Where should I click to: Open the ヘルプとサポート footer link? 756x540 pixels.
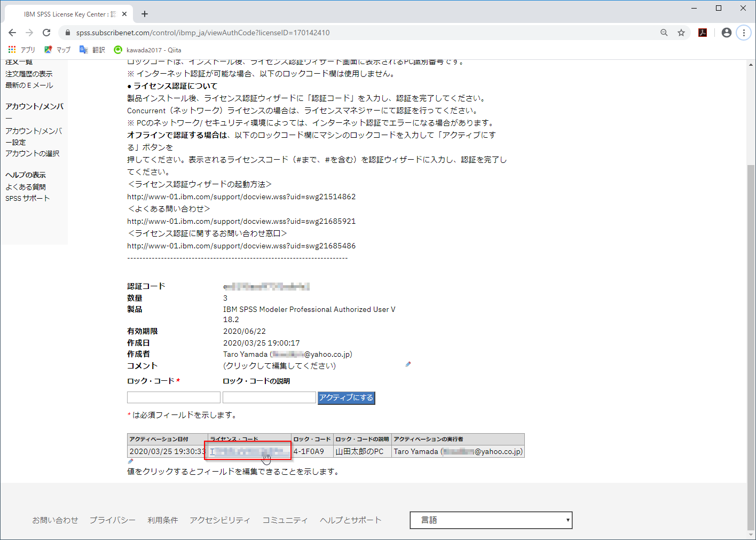[351, 520]
